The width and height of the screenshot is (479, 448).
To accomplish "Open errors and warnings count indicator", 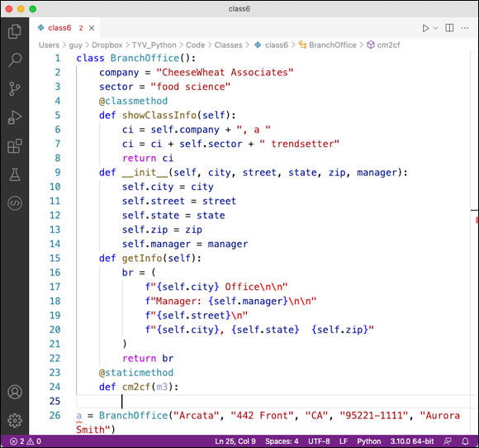I will coord(26,441).
